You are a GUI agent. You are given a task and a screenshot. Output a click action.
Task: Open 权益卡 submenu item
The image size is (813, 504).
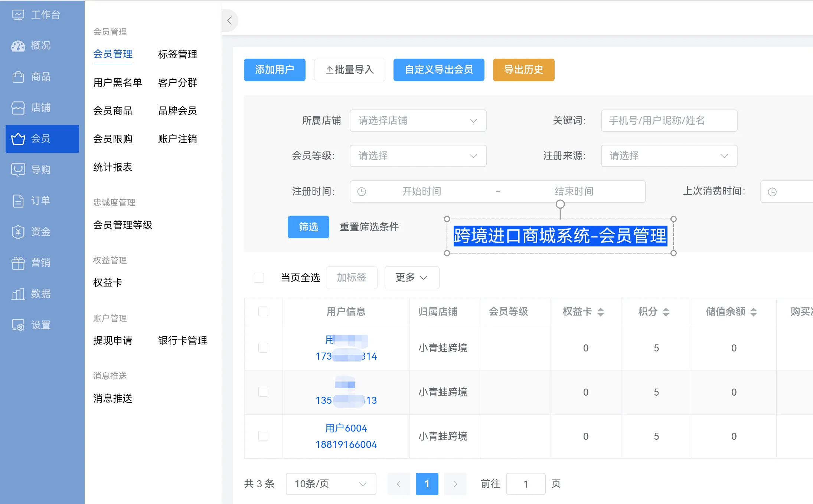108,283
